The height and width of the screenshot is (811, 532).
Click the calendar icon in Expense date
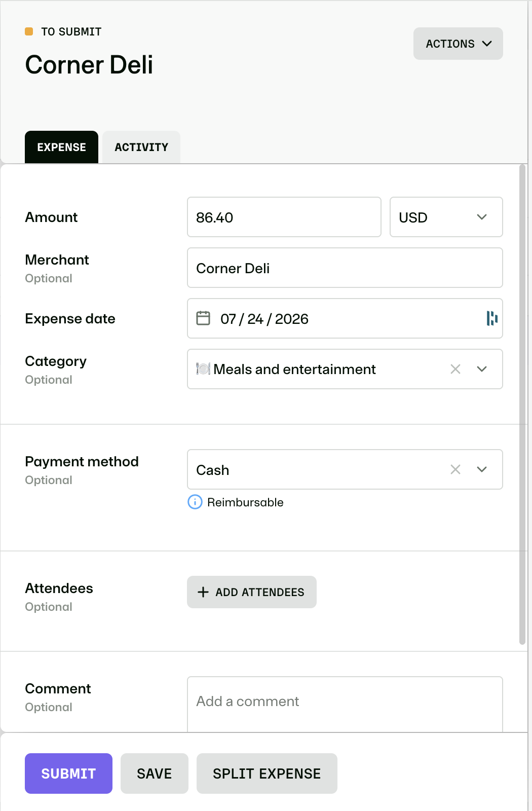pyautogui.click(x=203, y=318)
